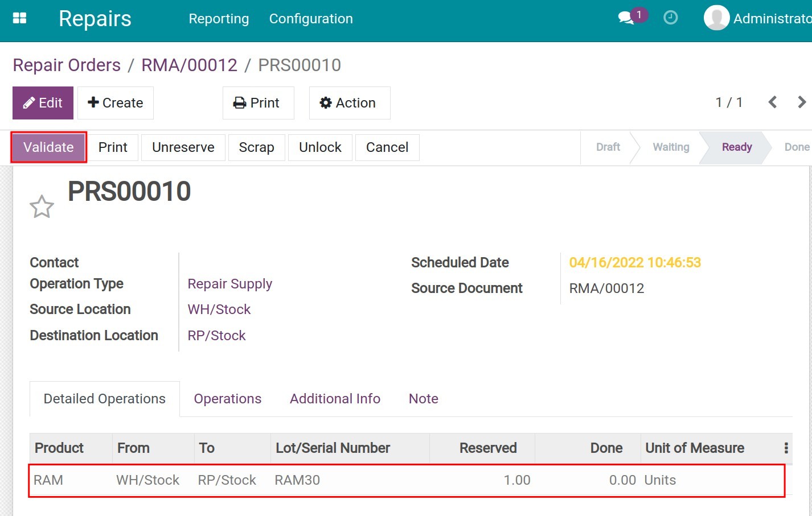The width and height of the screenshot is (812, 516).
Task: Click the Unreserve button
Action: click(x=183, y=147)
